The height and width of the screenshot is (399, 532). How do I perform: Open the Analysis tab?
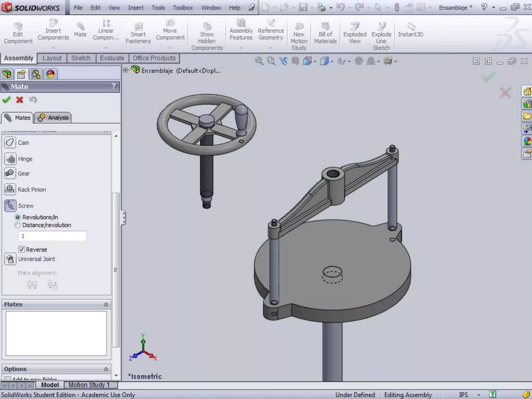[x=53, y=118]
